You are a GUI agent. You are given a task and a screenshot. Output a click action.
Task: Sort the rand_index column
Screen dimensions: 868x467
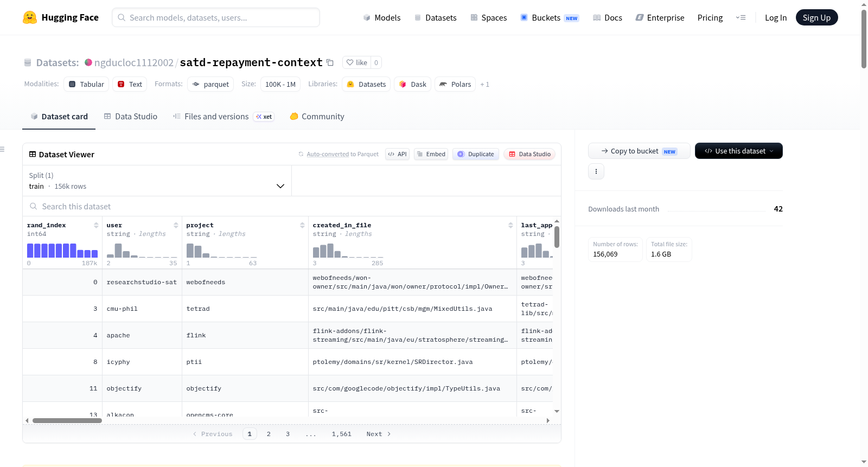[x=96, y=225]
